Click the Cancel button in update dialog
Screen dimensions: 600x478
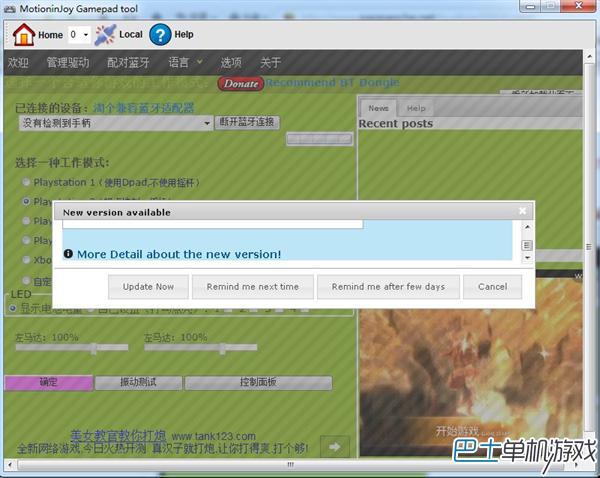pyautogui.click(x=492, y=287)
